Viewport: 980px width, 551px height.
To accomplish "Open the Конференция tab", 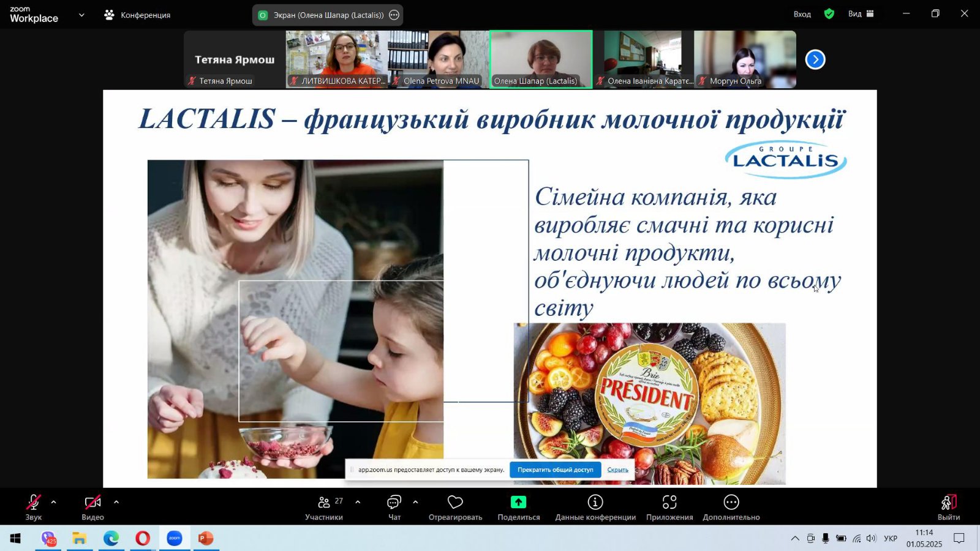I will point(137,15).
